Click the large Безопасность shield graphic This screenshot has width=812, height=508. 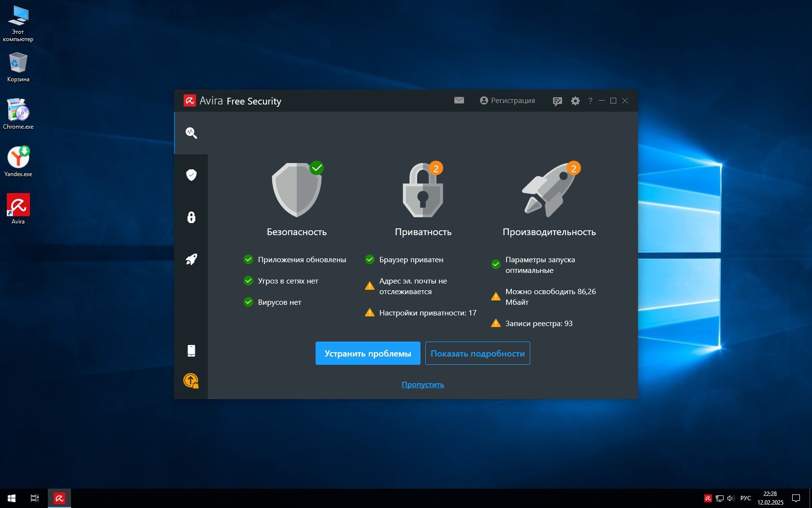tap(297, 191)
